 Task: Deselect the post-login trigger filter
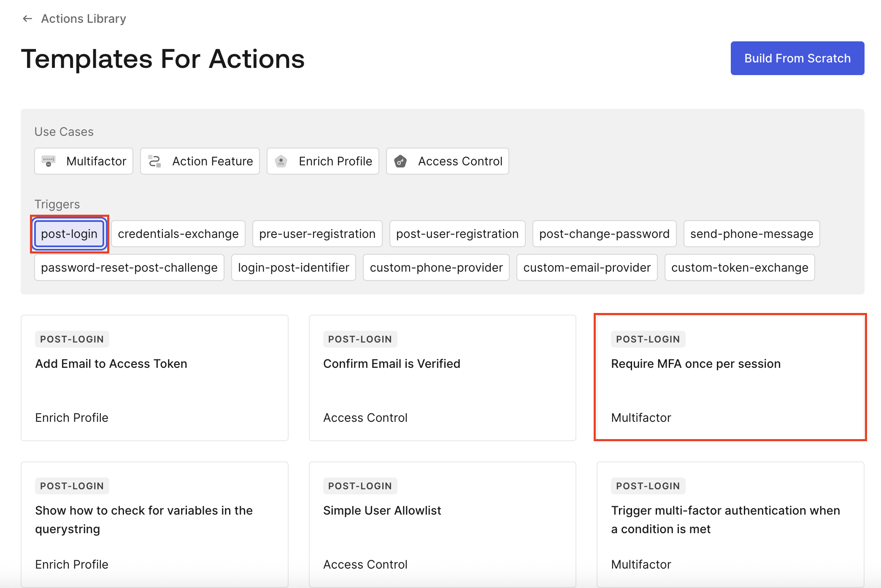click(x=69, y=234)
